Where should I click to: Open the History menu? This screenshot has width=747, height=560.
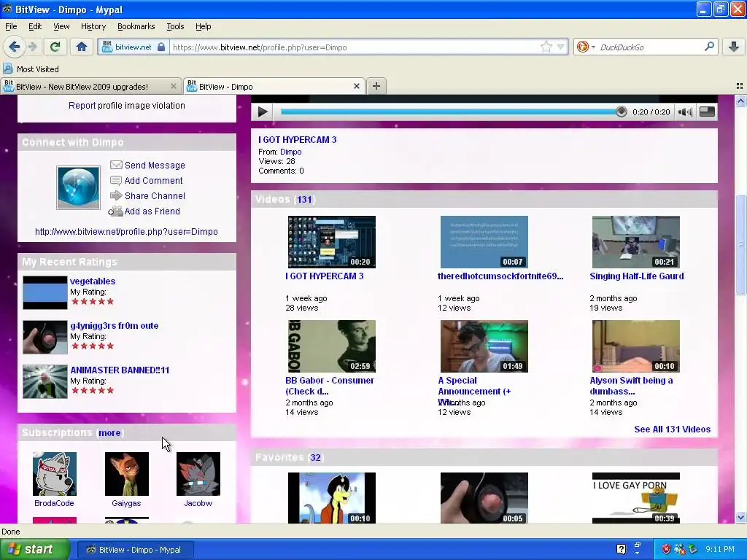coord(93,26)
